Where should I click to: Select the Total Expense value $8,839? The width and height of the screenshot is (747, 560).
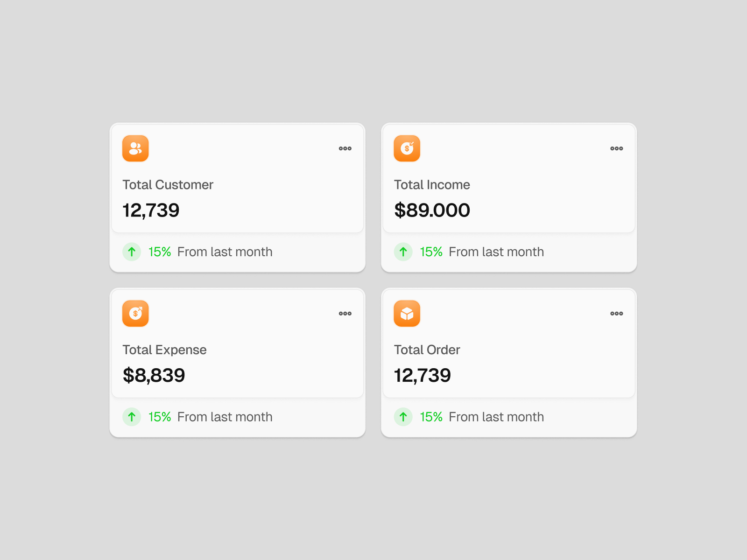pyautogui.click(x=154, y=375)
